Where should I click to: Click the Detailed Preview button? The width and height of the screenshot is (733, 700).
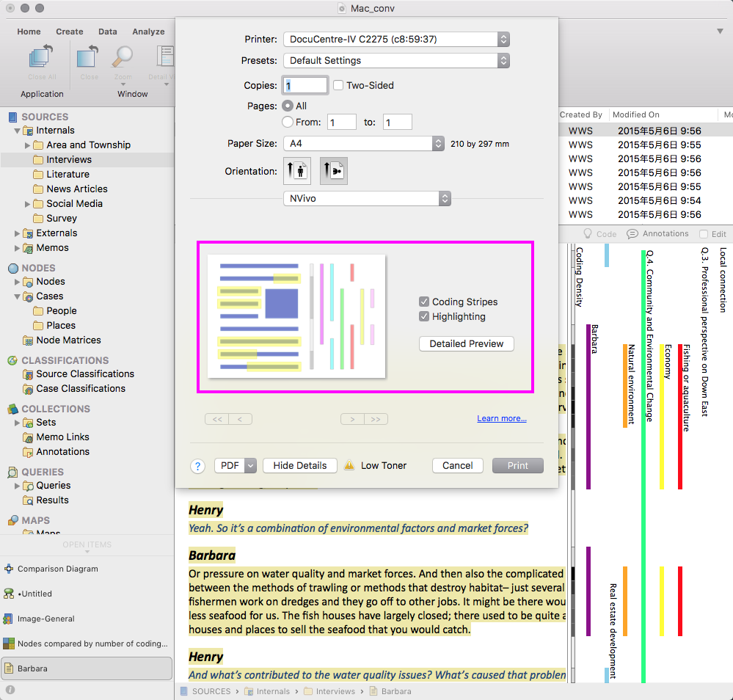(x=466, y=343)
